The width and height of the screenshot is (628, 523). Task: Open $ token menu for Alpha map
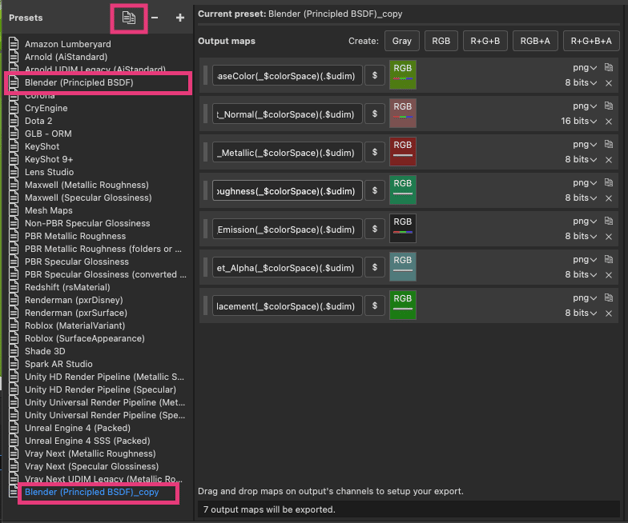point(374,268)
